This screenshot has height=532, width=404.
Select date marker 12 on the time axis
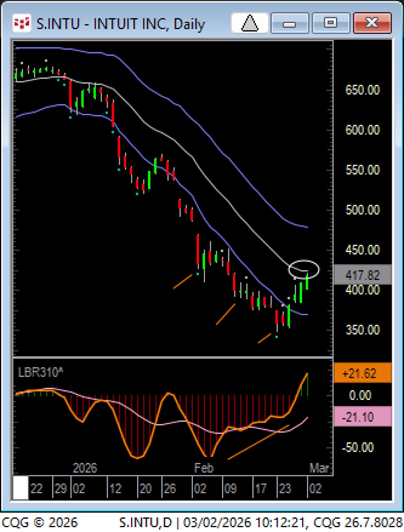pyautogui.click(x=115, y=489)
